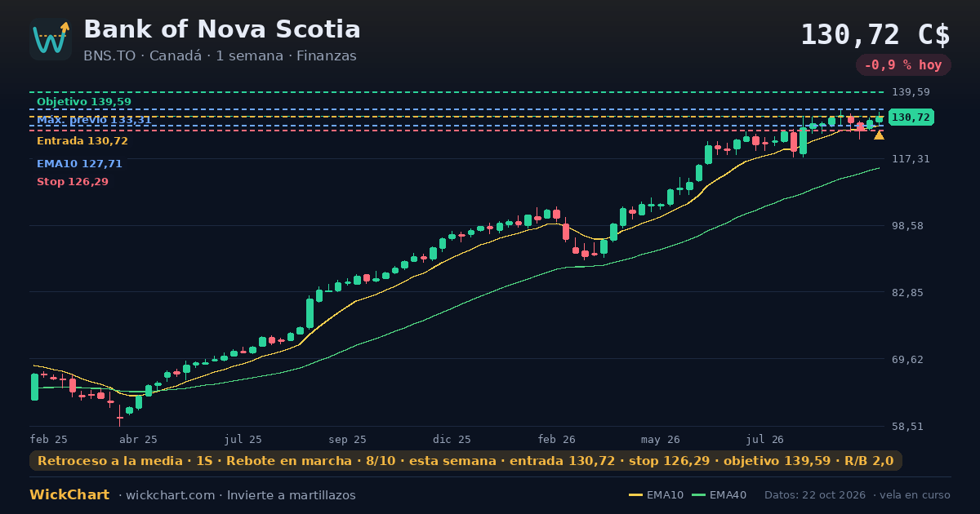The width and height of the screenshot is (980, 514).
Task: Click the 58,51 axis value
Action: pos(907,427)
